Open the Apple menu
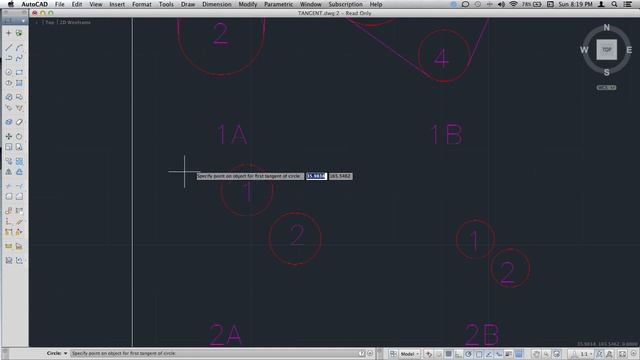Viewport: 640px width, 360px height. click(x=11, y=4)
